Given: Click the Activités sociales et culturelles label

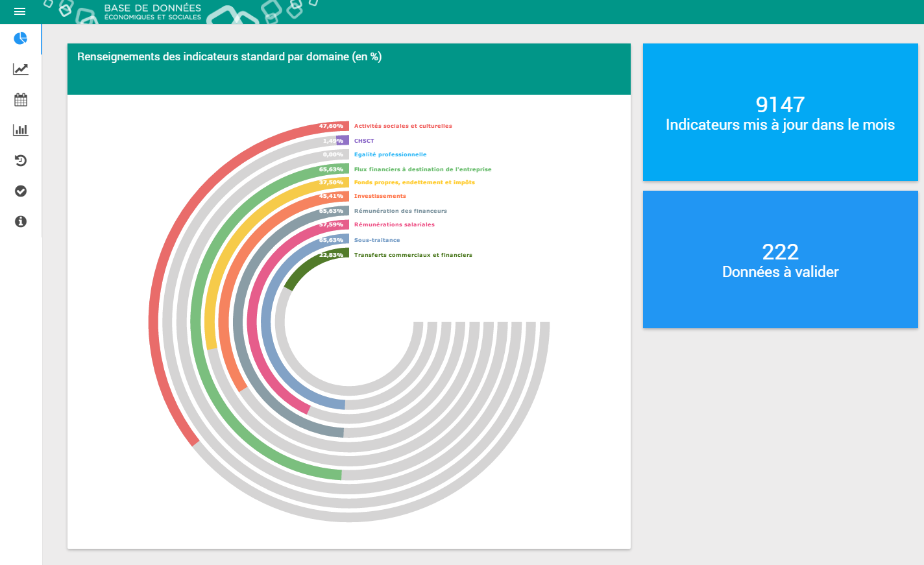Looking at the screenshot, I should pyautogui.click(x=403, y=126).
